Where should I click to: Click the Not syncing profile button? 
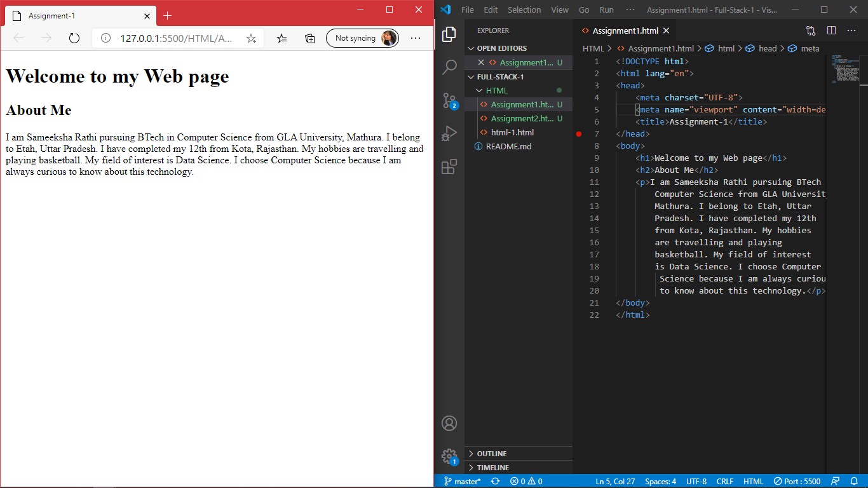pyautogui.click(x=362, y=38)
